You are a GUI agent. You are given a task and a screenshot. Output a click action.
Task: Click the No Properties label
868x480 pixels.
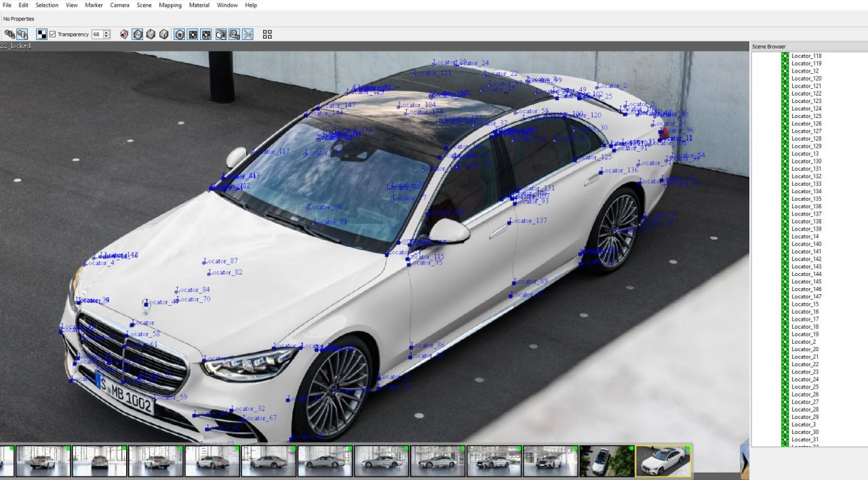tap(19, 19)
